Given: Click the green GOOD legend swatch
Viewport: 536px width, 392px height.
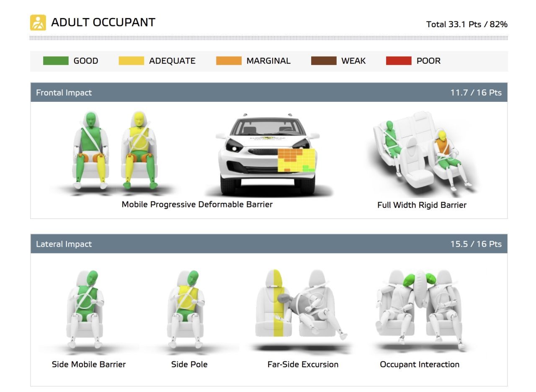Looking at the screenshot, I should click(56, 61).
